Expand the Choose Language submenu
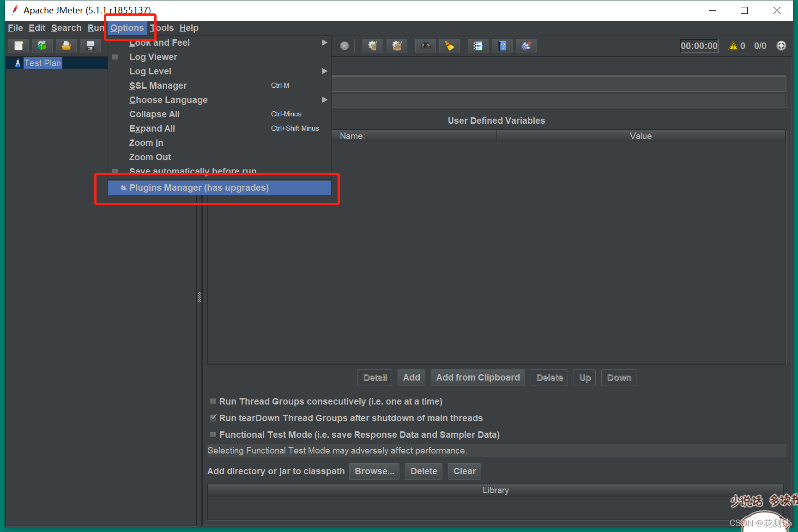This screenshot has width=798, height=532. point(220,100)
